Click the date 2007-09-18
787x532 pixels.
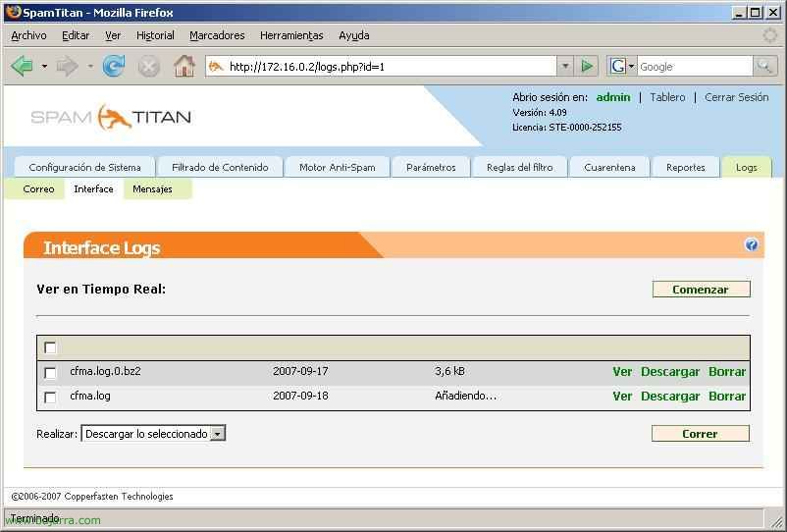click(300, 396)
